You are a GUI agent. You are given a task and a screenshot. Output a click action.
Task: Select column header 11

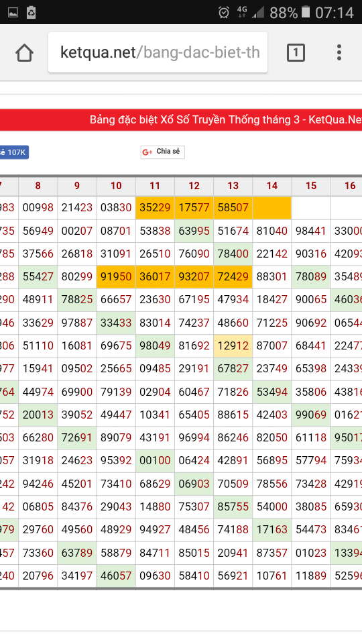pyautogui.click(x=155, y=186)
